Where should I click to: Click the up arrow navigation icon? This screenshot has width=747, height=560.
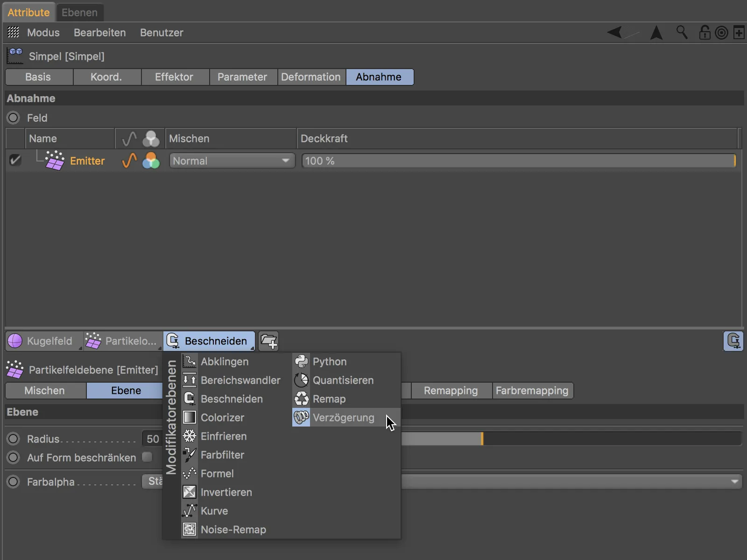[656, 32]
